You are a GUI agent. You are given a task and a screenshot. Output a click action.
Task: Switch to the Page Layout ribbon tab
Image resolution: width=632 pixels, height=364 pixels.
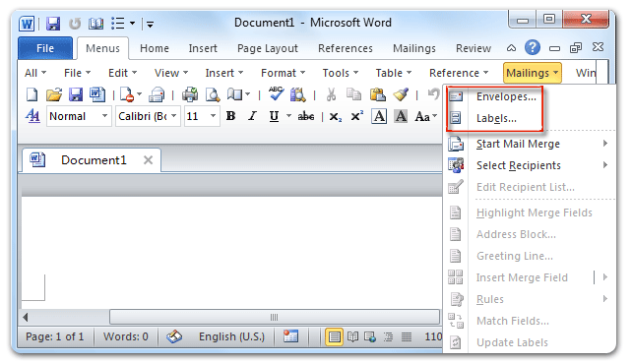click(x=267, y=49)
